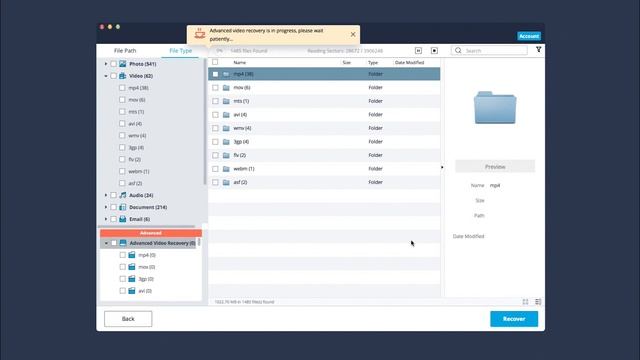
Task: Tick the sidebar mp4 (38) checkbox
Action: 122,88
